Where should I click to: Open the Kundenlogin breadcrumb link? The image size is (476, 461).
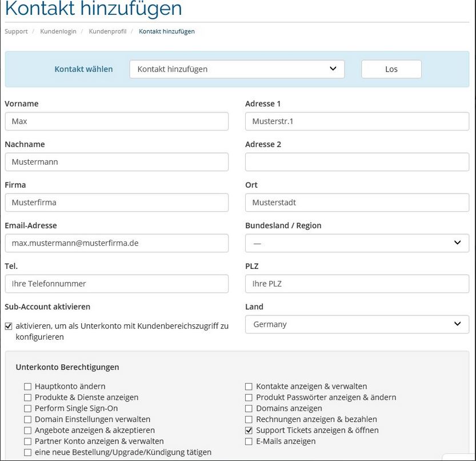tap(58, 31)
